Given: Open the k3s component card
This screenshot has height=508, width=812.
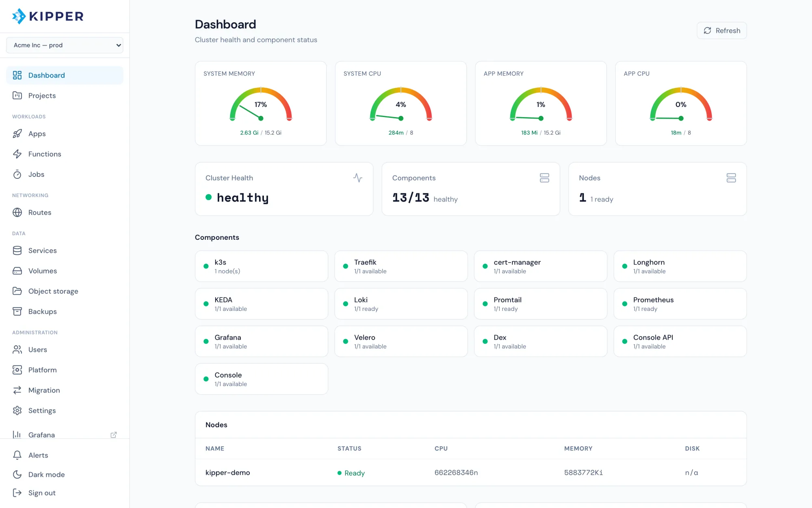Looking at the screenshot, I should coord(261,266).
